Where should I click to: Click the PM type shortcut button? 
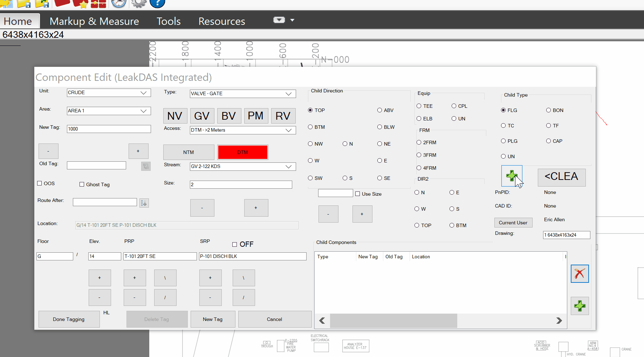tap(256, 116)
